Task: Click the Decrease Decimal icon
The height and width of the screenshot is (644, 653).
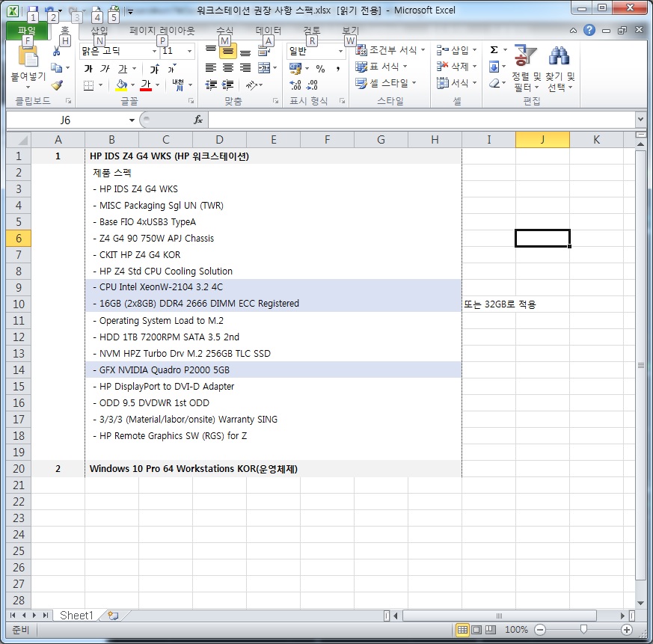Action: click(x=312, y=85)
